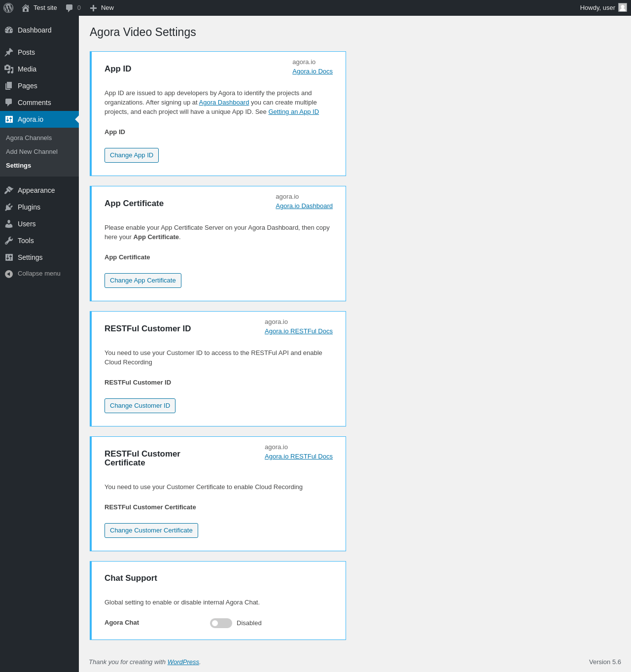
Task: Click the Plugins plug icon
Action: (x=9, y=207)
